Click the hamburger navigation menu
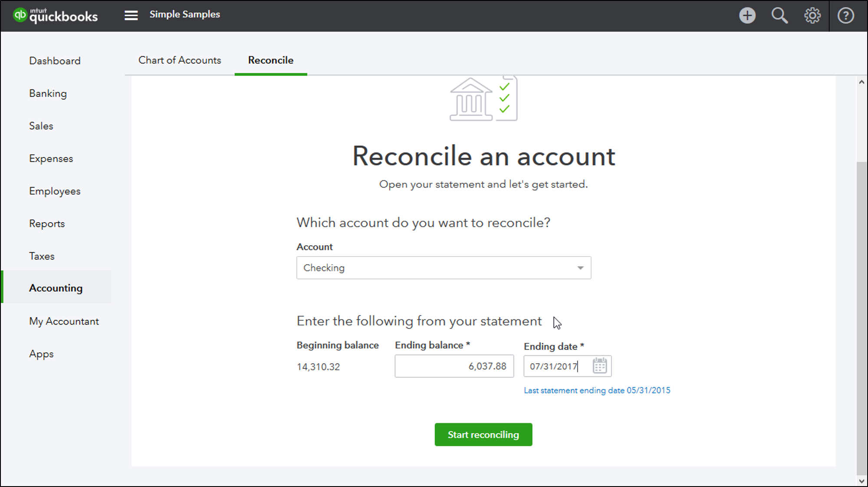 pos(131,15)
